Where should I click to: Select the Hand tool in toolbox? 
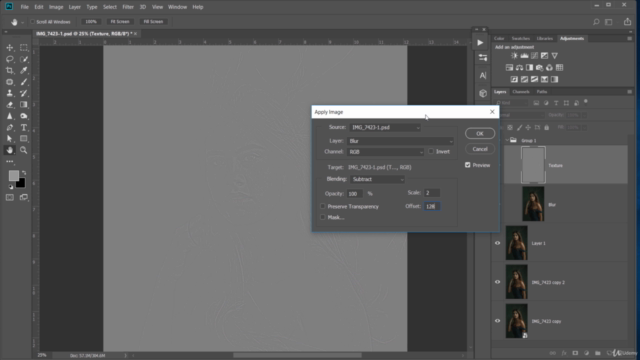[x=9, y=150]
